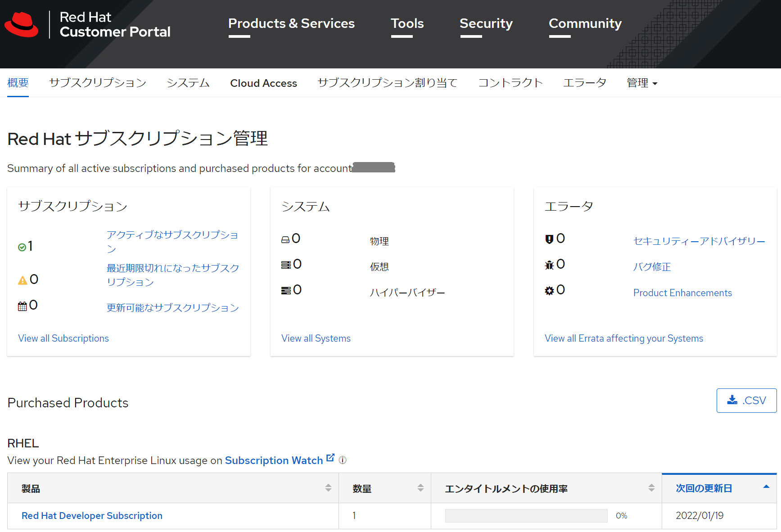
Task: Sort by エンタイトルメントの使用率 column arrows
Action: tap(651, 488)
